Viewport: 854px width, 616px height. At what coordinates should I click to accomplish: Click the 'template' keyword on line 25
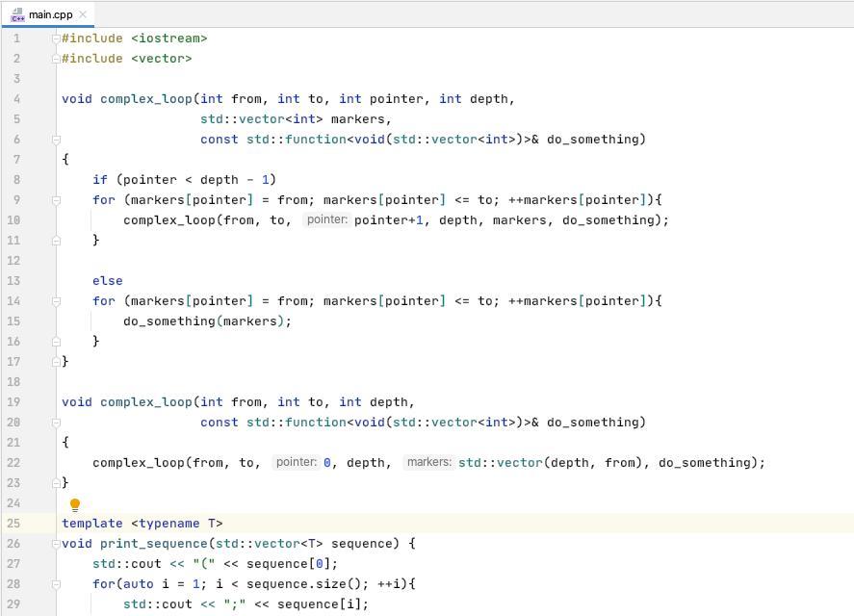tap(92, 524)
